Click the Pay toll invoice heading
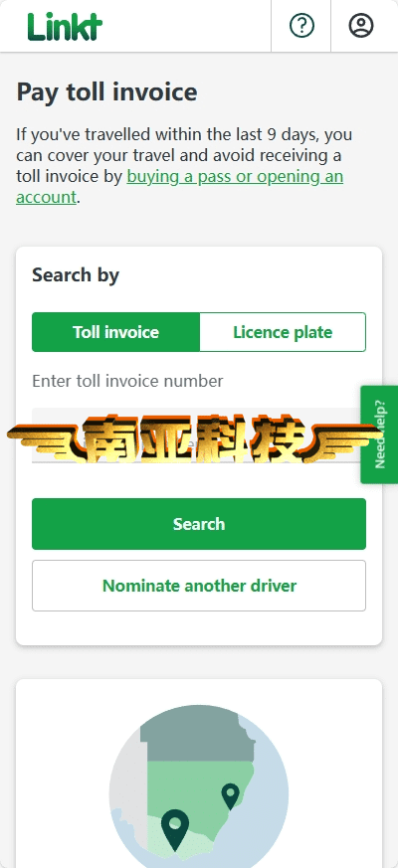This screenshot has height=868, width=398. [x=106, y=91]
